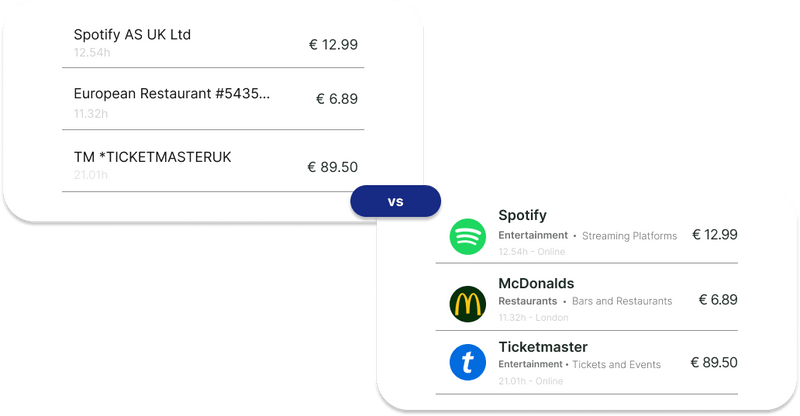This screenshot has height=416, width=800.
Task: Open the Spotify AS UK Ltd transaction
Action: (132, 35)
